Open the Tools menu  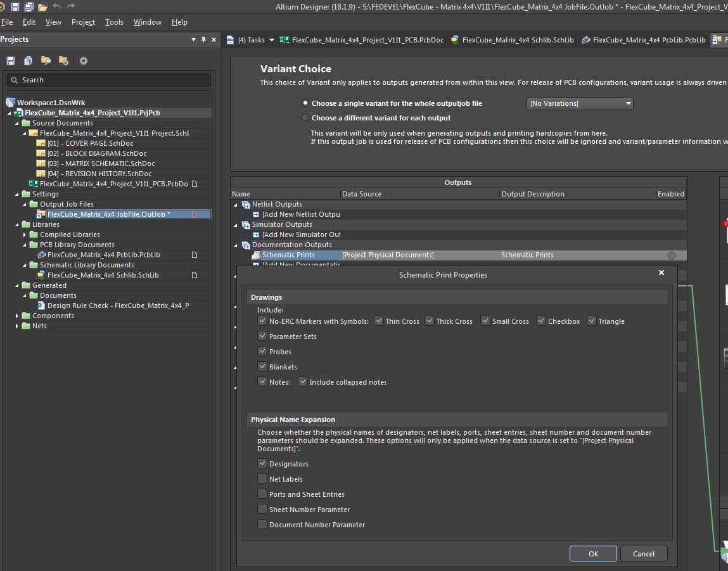click(x=114, y=22)
